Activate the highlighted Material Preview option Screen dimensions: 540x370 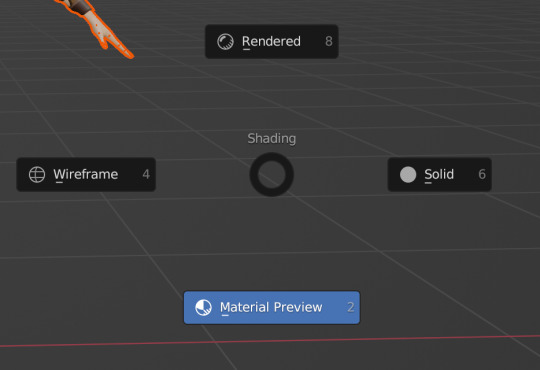(272, 307)
